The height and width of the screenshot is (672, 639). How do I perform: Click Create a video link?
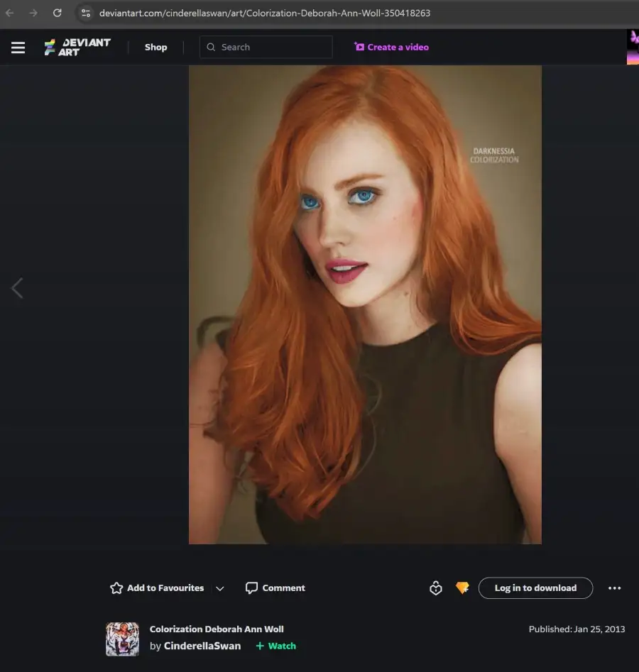click(391, 47)
